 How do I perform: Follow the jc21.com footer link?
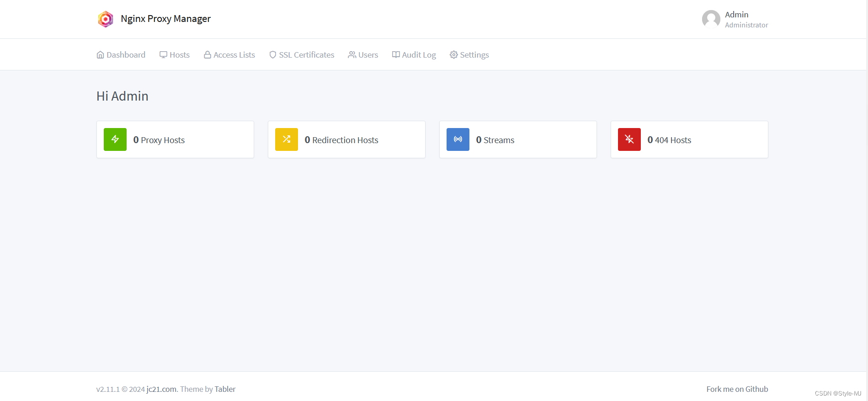[161, 389]
